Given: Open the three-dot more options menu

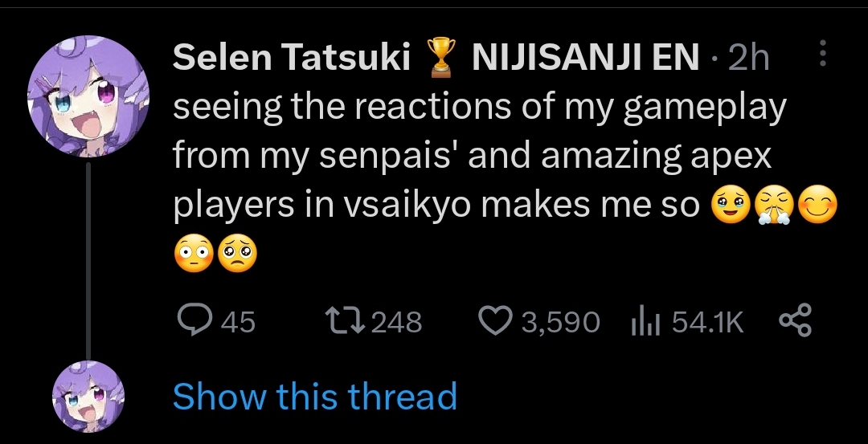Looking at the screenshot, I should (x=821, y=55).
